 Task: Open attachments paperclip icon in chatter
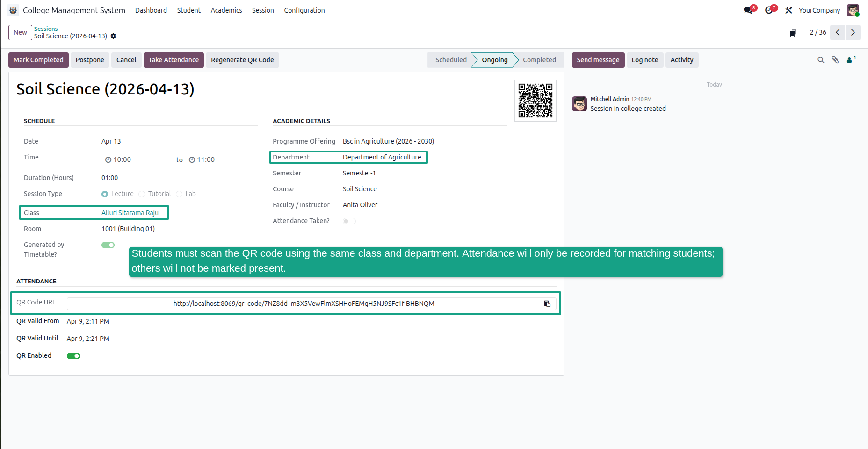tap(835, 60)
